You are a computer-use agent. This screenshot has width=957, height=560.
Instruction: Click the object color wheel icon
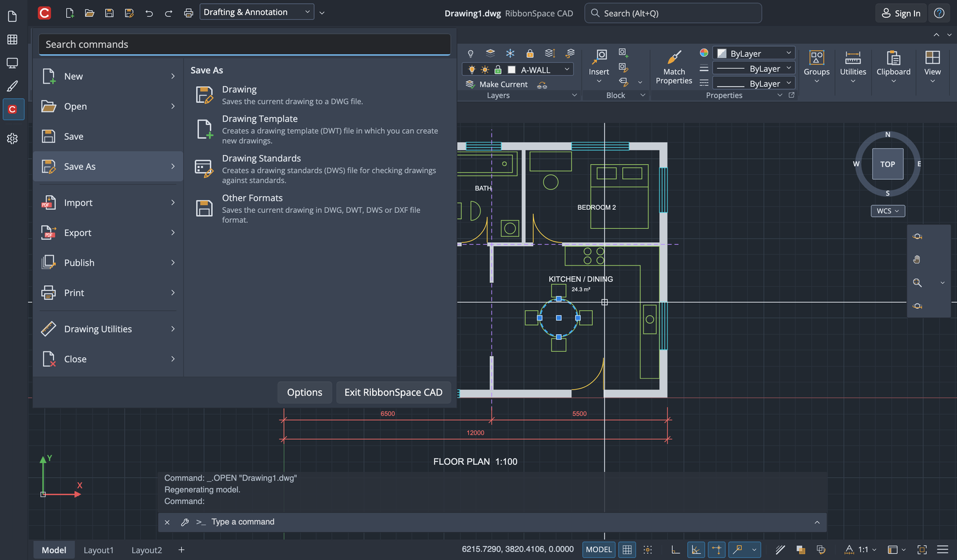point(704,53)
